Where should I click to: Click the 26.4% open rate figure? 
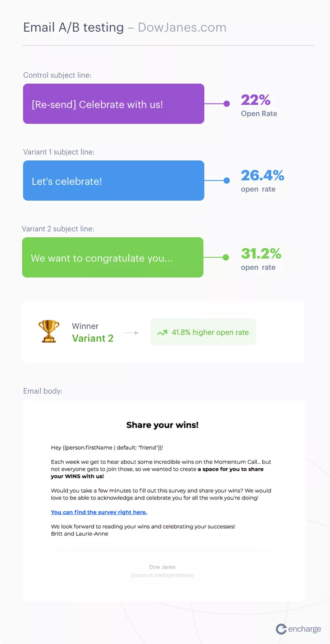262,175
